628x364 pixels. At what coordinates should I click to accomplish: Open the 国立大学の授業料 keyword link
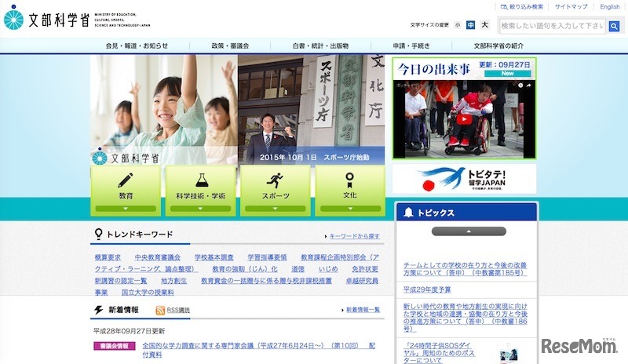(148, 293)
